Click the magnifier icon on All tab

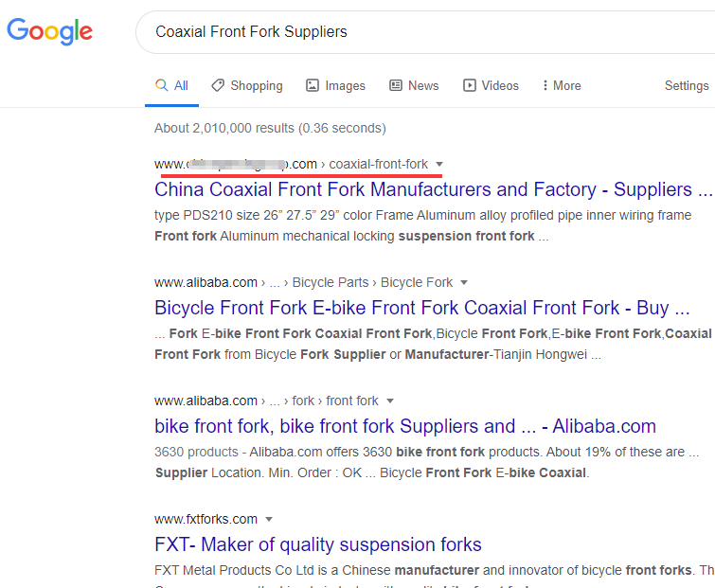(162, 85)
